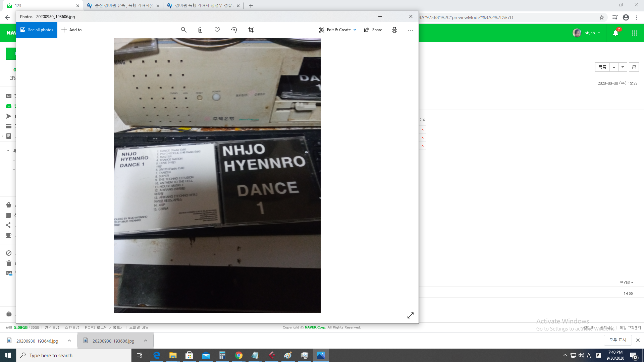The height and width of the screenshot is (362, 644).
Task: Open the crop tool
Action: (x=251, y=30)
